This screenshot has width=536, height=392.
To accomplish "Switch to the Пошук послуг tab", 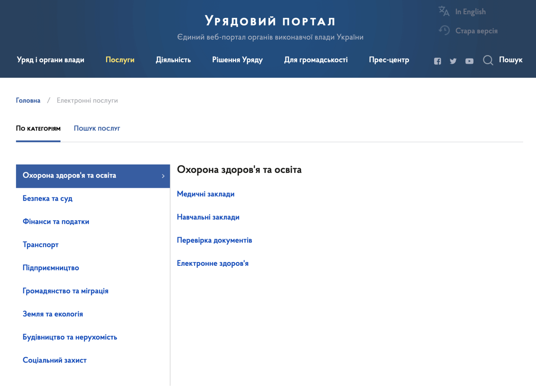I will coord(97,128).
